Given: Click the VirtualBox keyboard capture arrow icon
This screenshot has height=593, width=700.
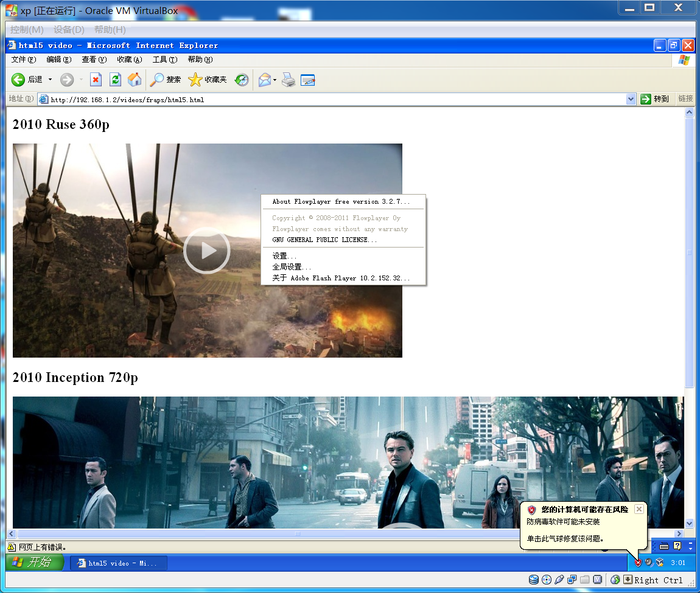Looking at the screenshot, I should 628,580.
